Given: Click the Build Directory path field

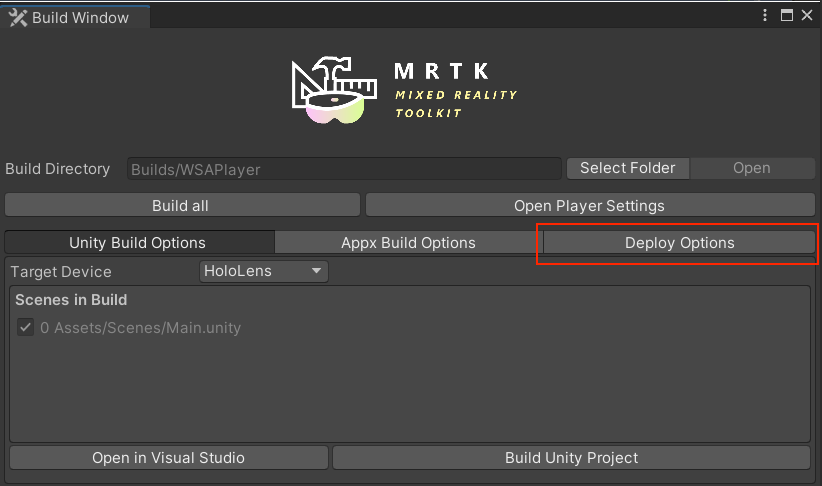Looking at the screenshot, I should point(343,169).
